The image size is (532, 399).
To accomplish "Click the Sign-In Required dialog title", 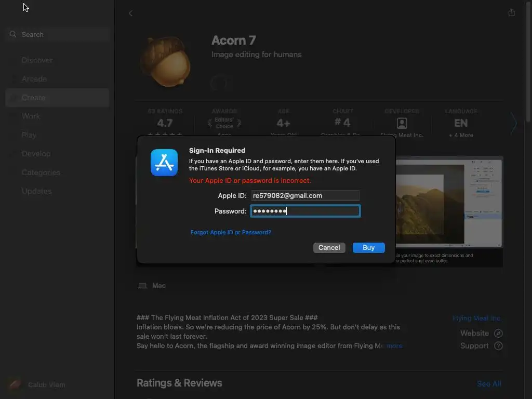I will pyautogui.click(x=217, y=150).
